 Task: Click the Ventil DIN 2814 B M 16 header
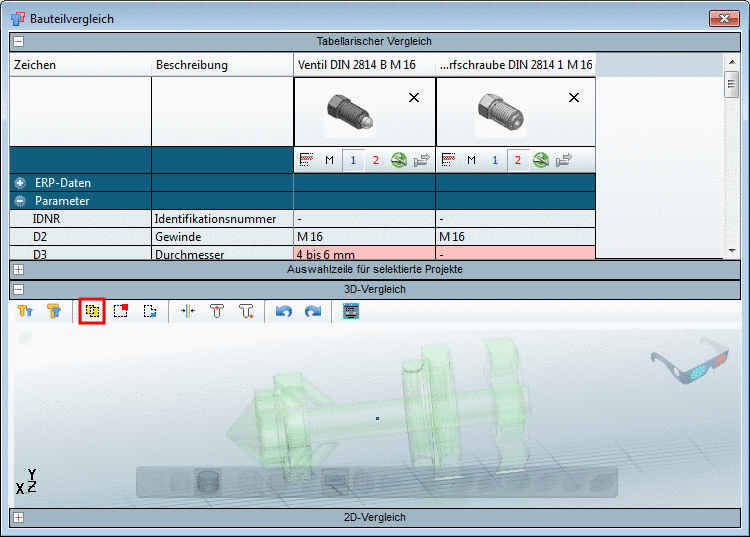coord(364,65)
